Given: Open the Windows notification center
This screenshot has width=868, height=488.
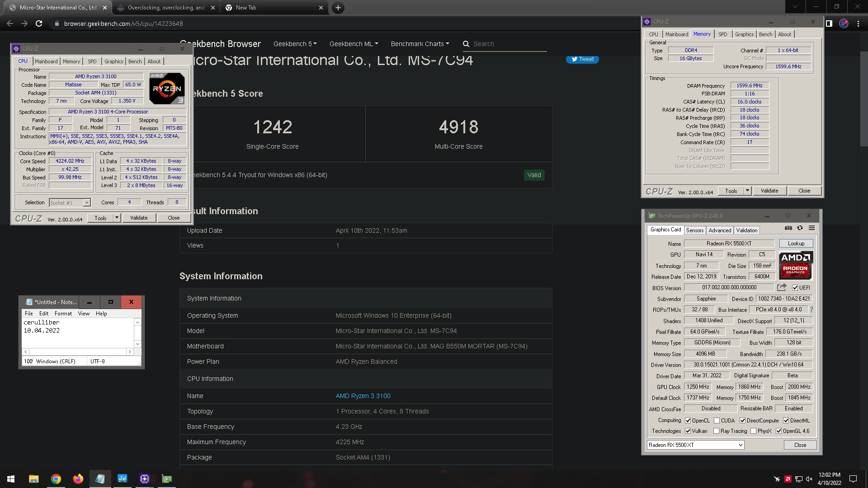Looking at the screenshot, I should click(x=853, y=479).
